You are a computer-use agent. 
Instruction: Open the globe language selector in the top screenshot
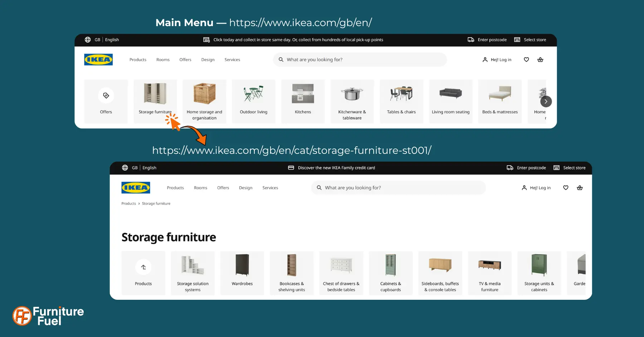point(88,40)
